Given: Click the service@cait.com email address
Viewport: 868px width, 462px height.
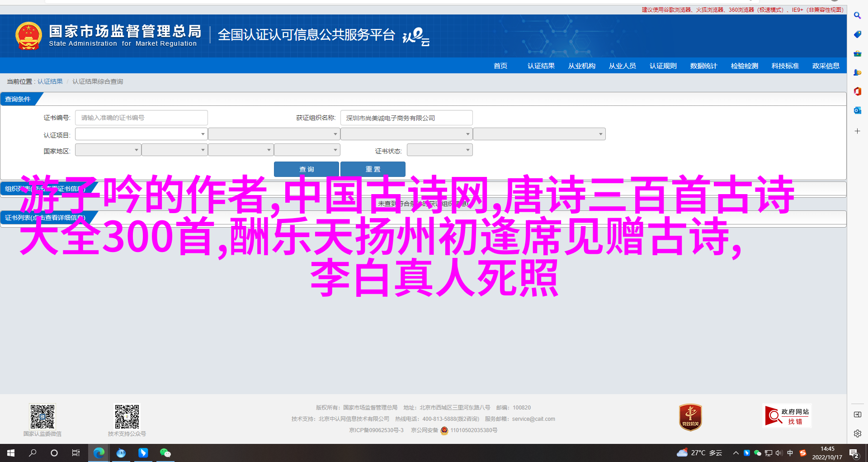Looking at the screenshot, I should click(x=533, y=419).
